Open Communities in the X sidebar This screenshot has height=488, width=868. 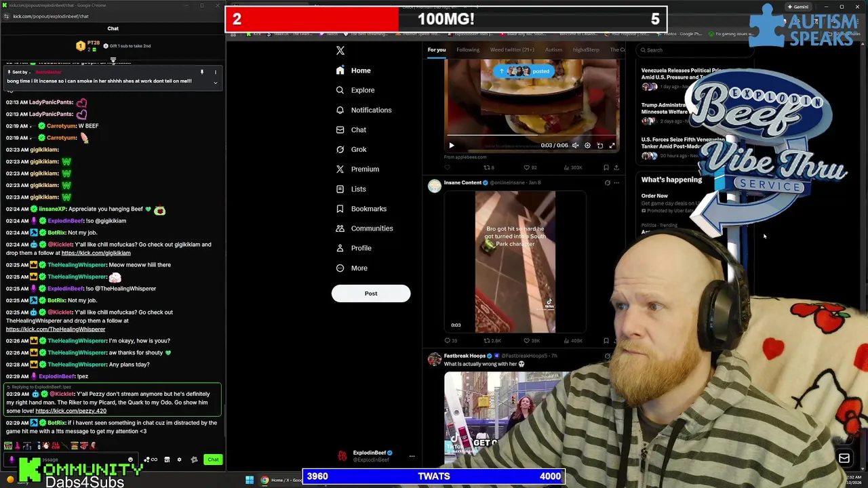pos(364,228)
